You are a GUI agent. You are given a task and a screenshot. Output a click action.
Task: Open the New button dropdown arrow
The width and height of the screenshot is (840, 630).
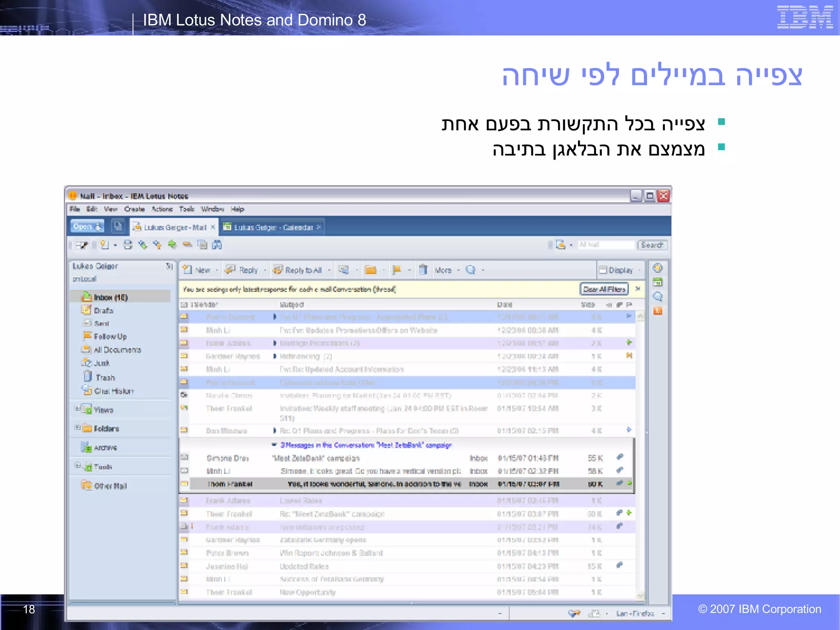[217, 270]
